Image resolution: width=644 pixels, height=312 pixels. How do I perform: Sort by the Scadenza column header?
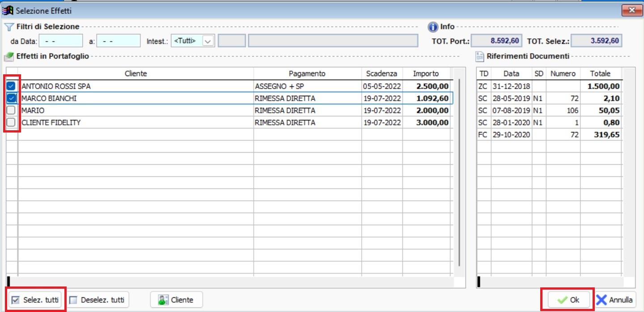(381, 73)
